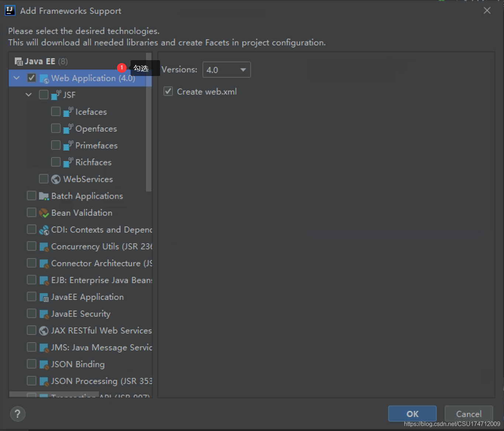Viewport: 504px width, 431px height.
Task: Click the JAX RESTful Web Services icon
Action: pos(44,331)
